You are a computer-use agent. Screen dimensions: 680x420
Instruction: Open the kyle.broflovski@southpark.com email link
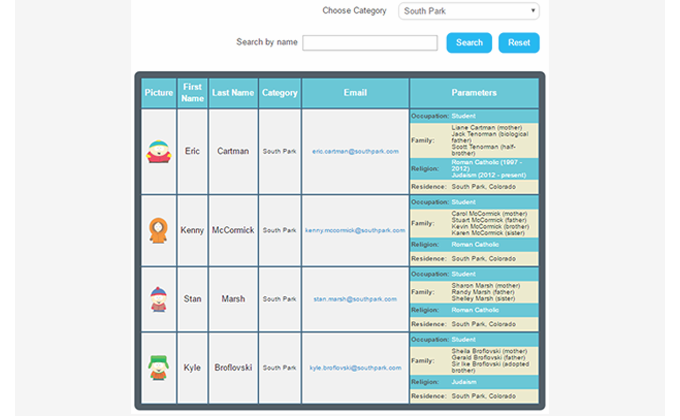coord(355,368)
